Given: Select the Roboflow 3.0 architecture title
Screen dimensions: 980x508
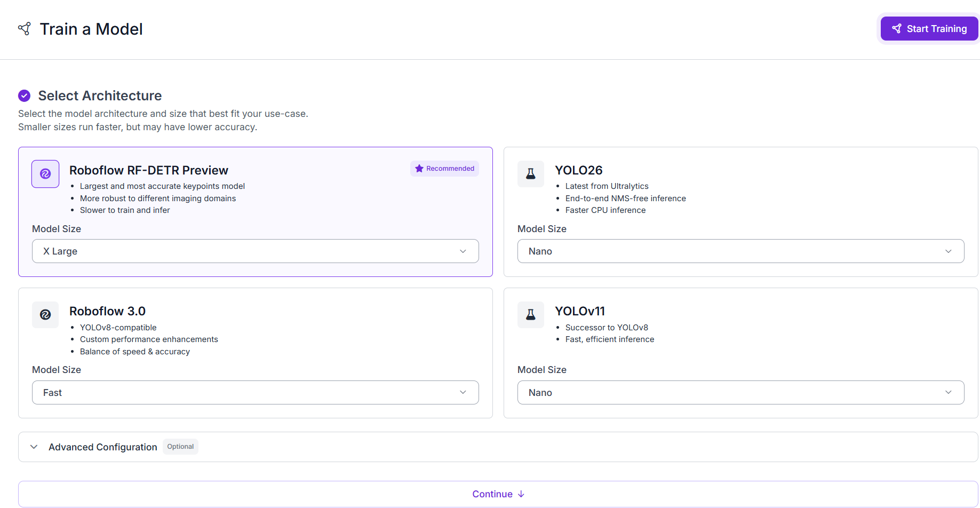Looking at the screenshot, I should pyautogui.click(x=107, y=311).
